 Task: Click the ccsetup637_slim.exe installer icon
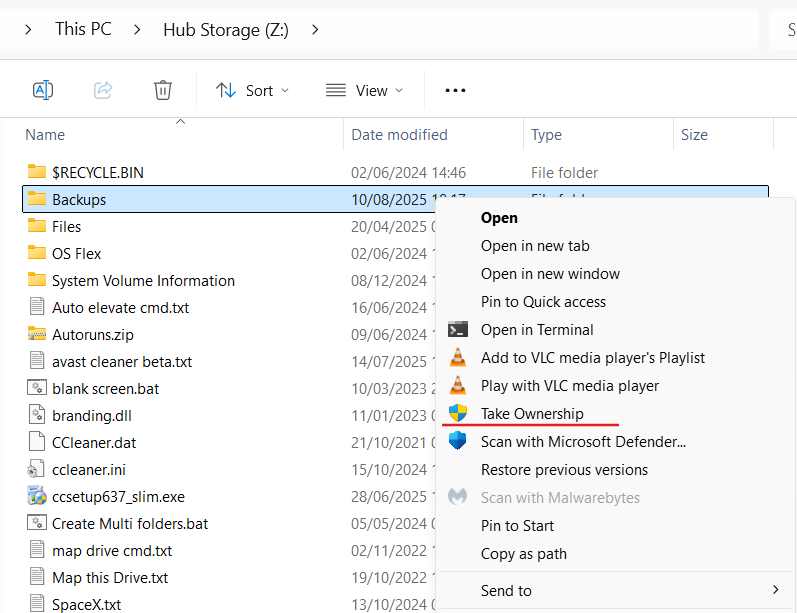37,496
